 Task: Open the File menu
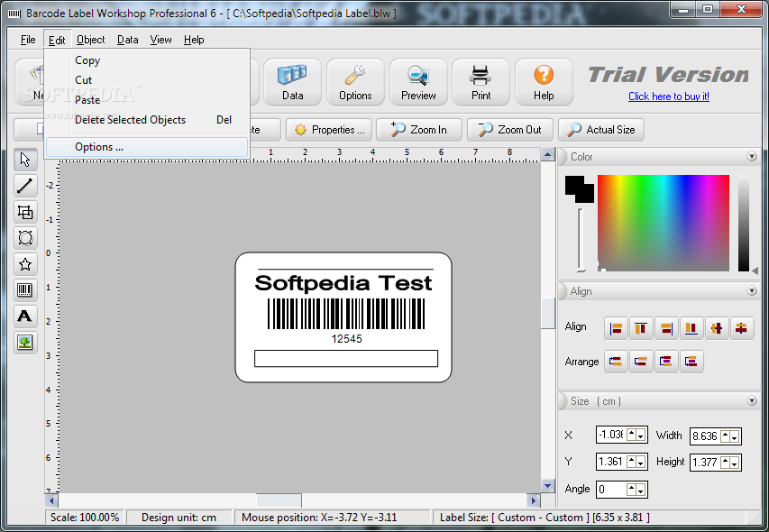(x=28, y=40)
